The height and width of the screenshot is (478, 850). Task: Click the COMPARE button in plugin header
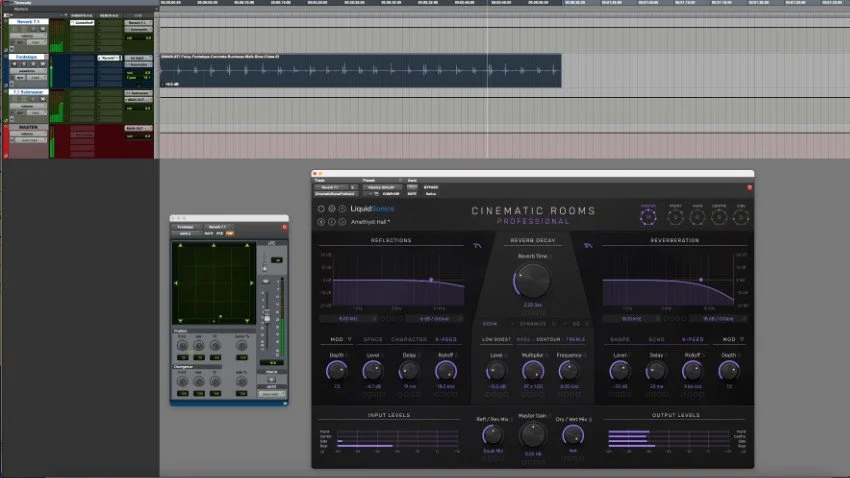(391, 193)
